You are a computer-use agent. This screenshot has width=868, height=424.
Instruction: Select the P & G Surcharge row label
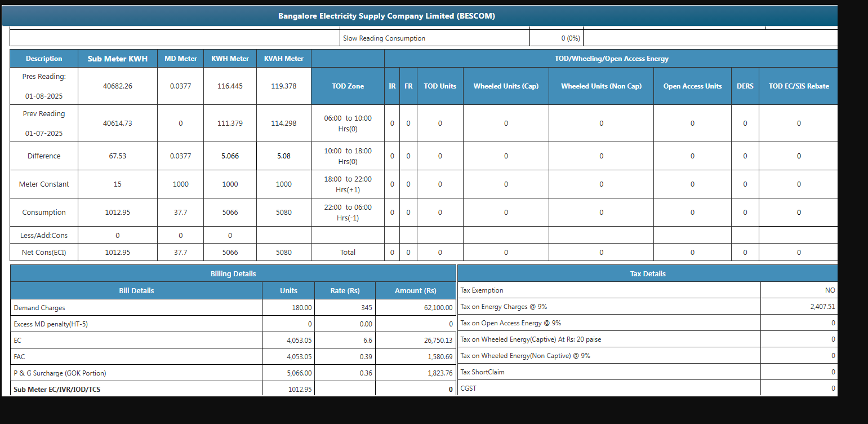(60, 373)
